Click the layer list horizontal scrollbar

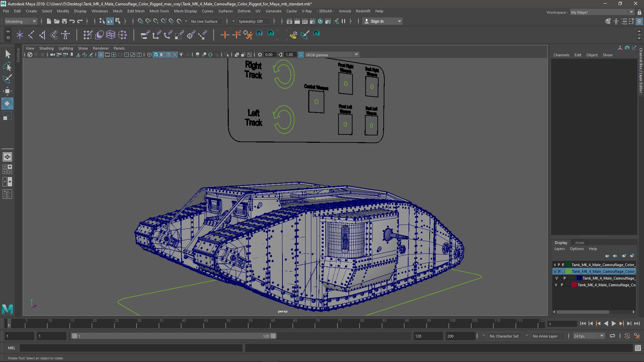pos(583,312)
